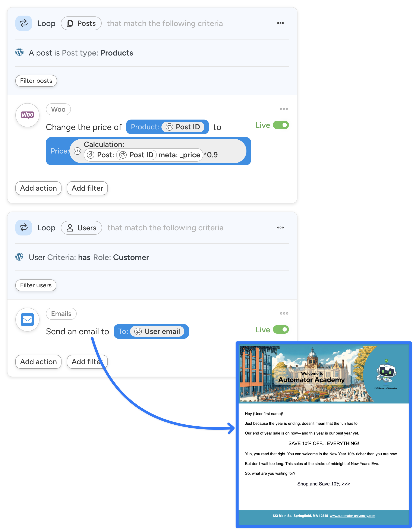
Task: Open three-dot menu of Emails action
Action: (x=284, y=313)
